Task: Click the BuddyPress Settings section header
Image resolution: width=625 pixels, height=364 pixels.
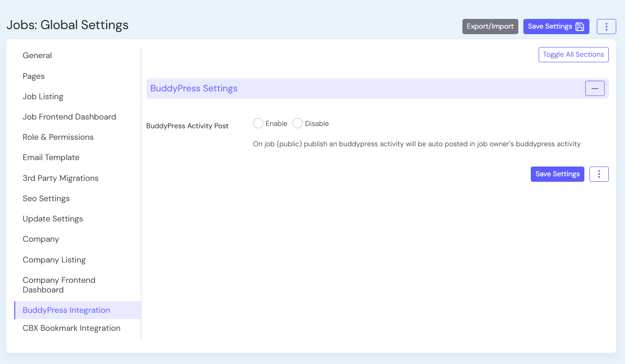Action: pyautogui.click(x=194, y=89)
